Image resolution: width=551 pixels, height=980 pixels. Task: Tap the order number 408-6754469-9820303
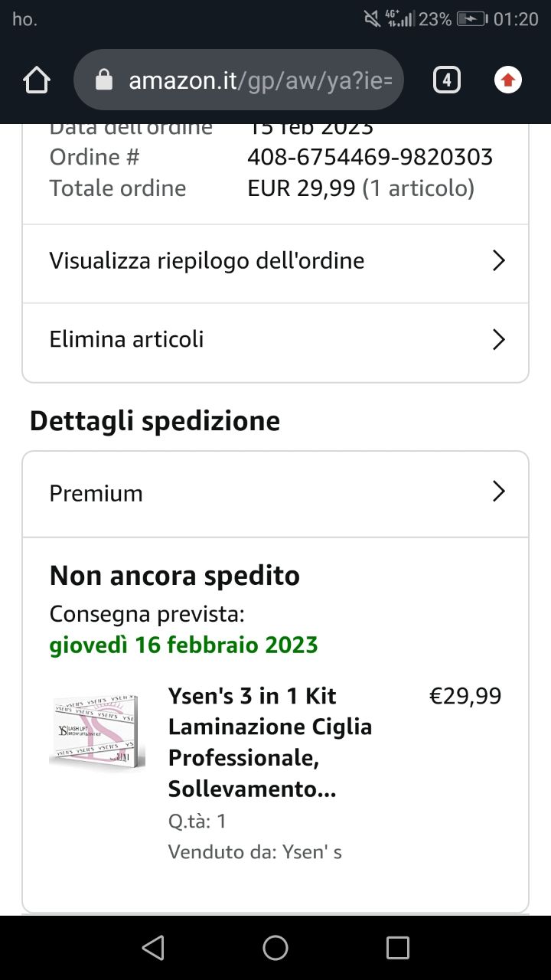tap(370, 157)
